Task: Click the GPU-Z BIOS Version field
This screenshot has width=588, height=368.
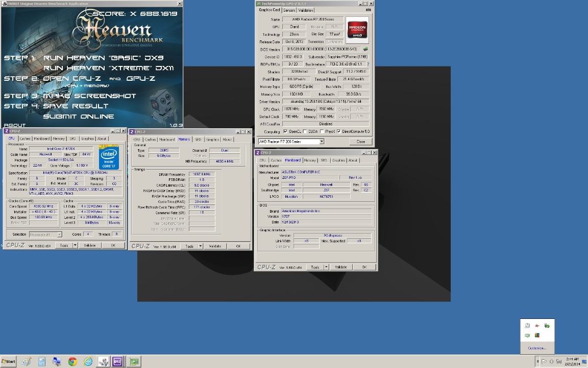Action: coord(322,49)
